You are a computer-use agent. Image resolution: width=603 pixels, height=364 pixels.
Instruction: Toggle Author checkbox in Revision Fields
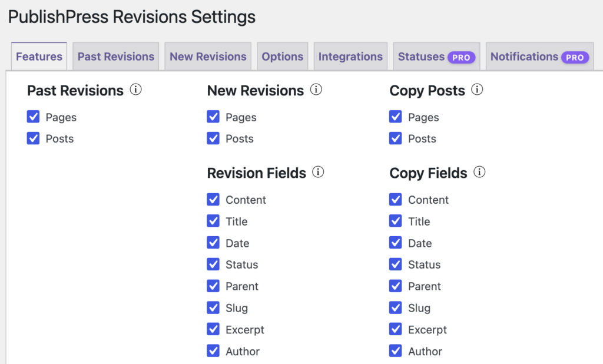click(x=213, y=350)
